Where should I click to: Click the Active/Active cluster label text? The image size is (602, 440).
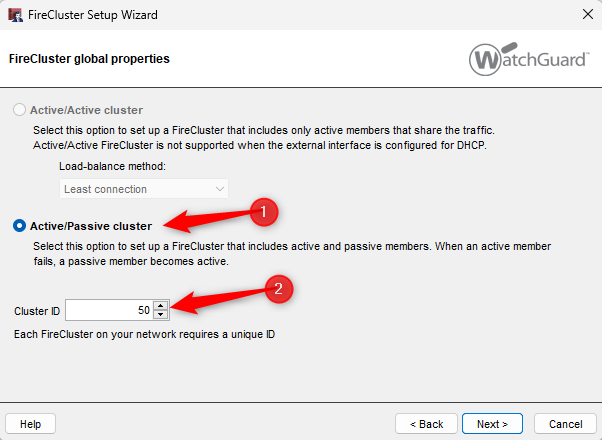coord(86,110)
